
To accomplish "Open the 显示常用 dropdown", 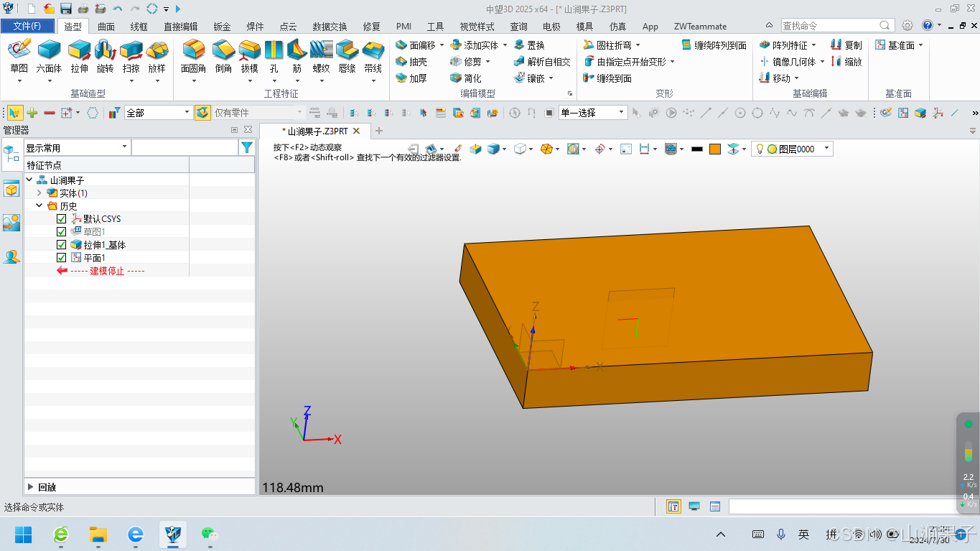I will 77,148.
